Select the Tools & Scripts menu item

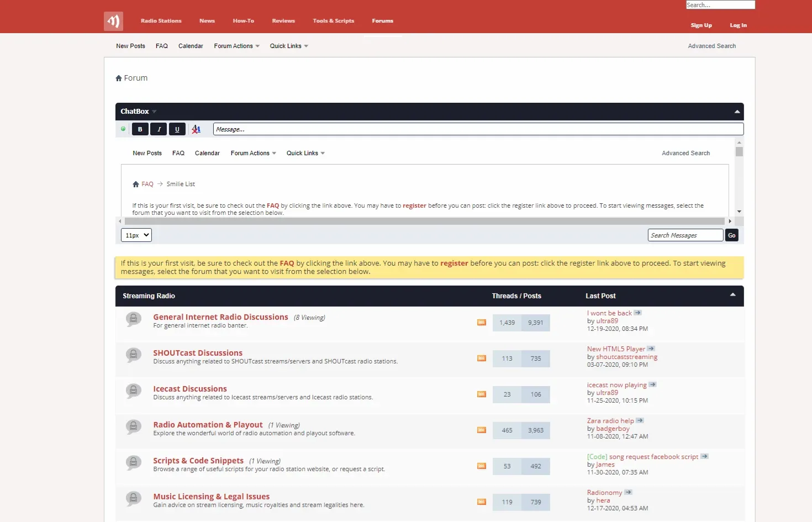click(x=334, y=21)
